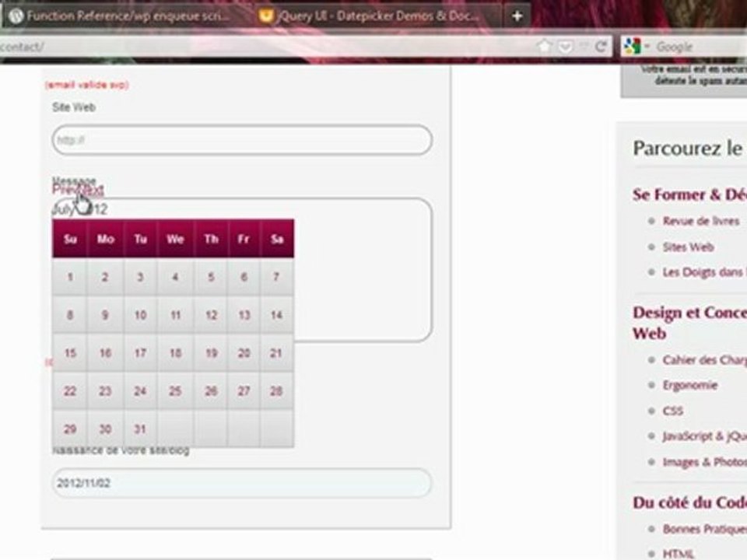Click into the Google search box
The image size is (747, 560).
click(x=699, y=47)
